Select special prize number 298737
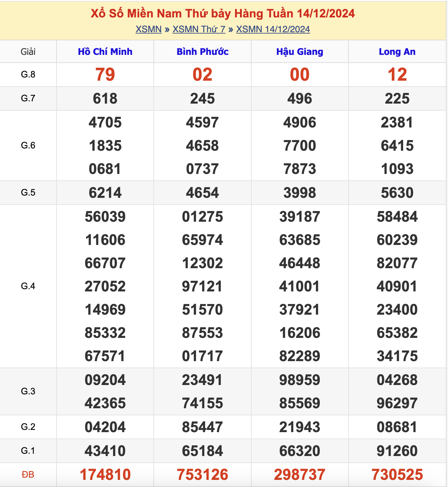 point(300,475)
